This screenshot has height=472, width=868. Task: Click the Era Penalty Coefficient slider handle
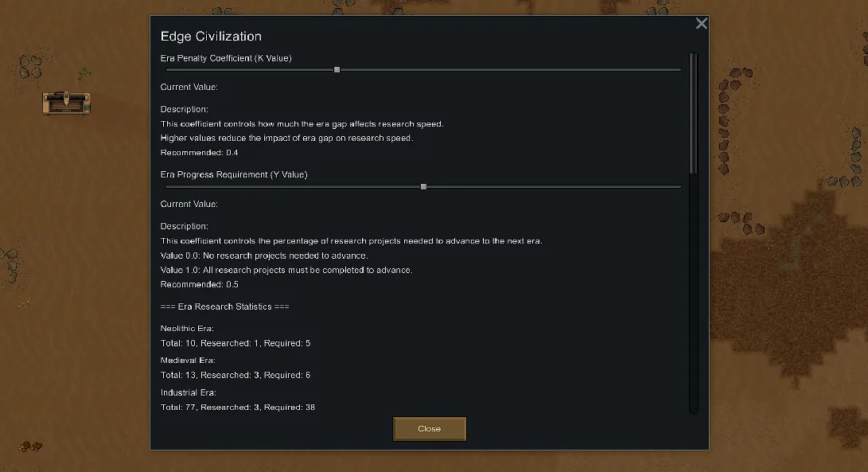(x=337, y=70)
